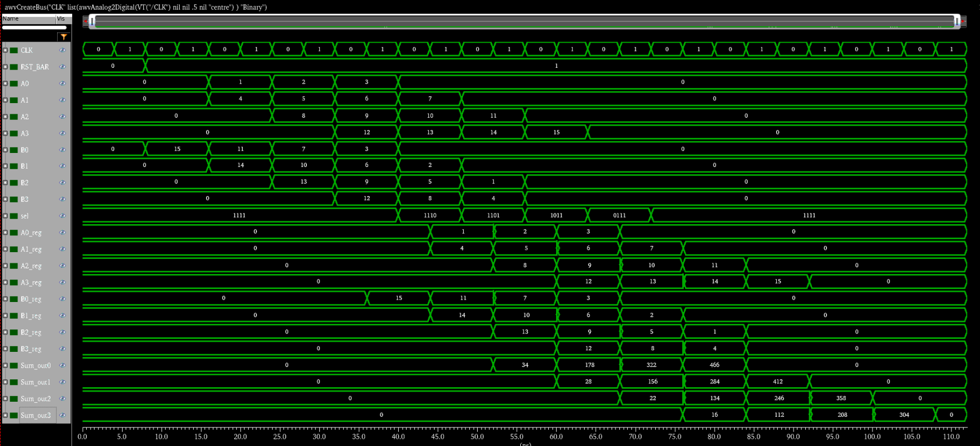Click the green bus icon for A3

point(14,133)
